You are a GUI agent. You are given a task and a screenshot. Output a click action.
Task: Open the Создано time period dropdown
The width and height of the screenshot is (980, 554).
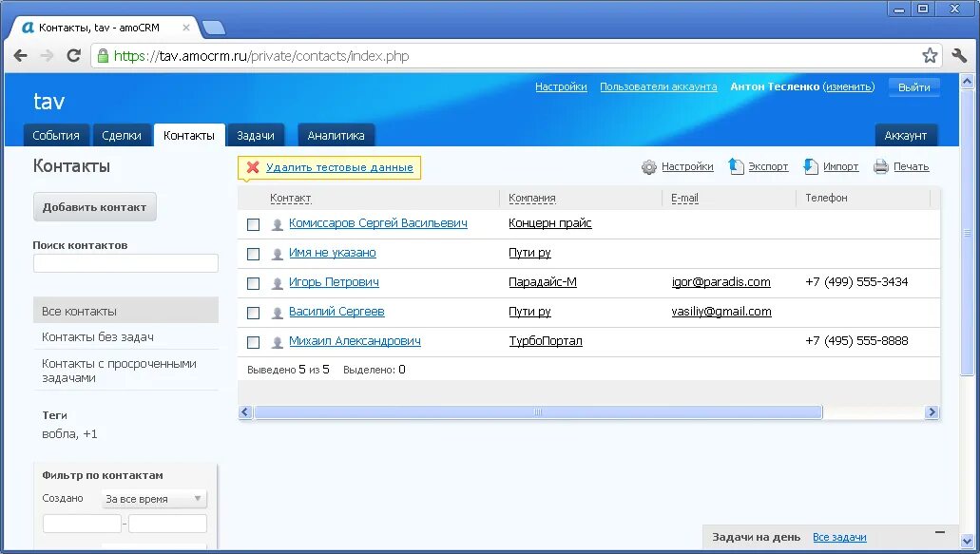(154, 499)
